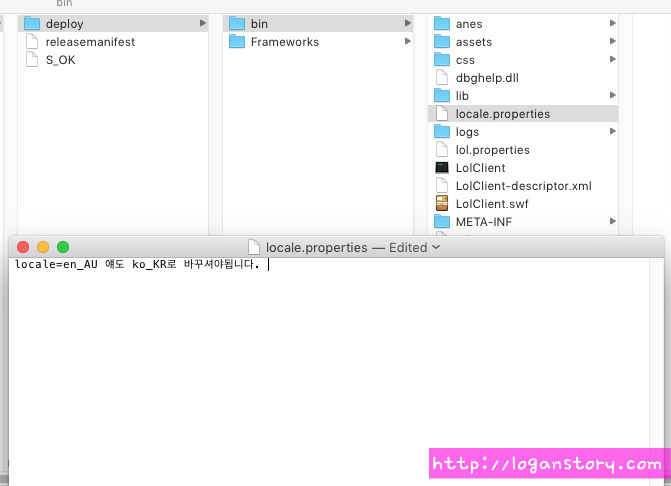This screenshot has width=671, height=486.
Task: Select the 'bin' folder name in second column
Action: [x=259, y=24]
